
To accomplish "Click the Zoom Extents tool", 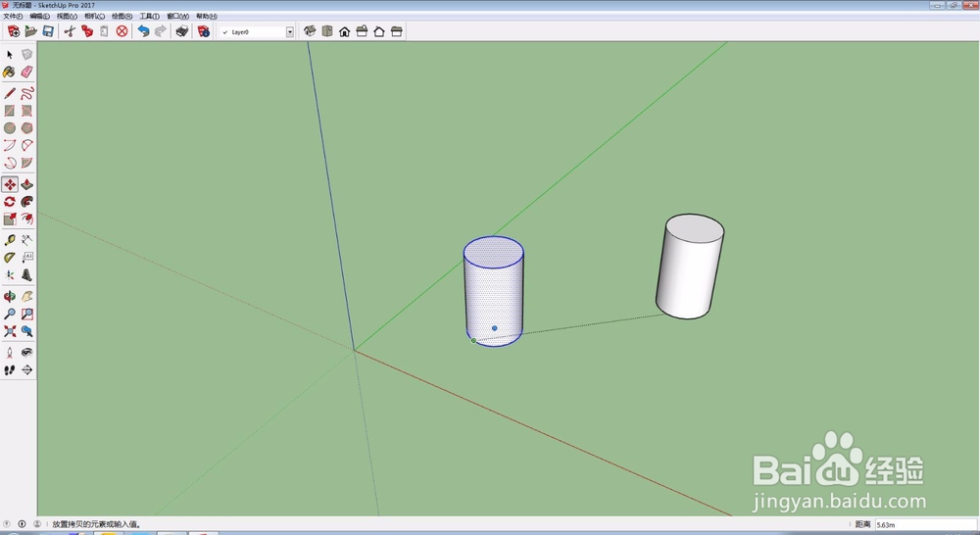I will [x=10, y=331].
